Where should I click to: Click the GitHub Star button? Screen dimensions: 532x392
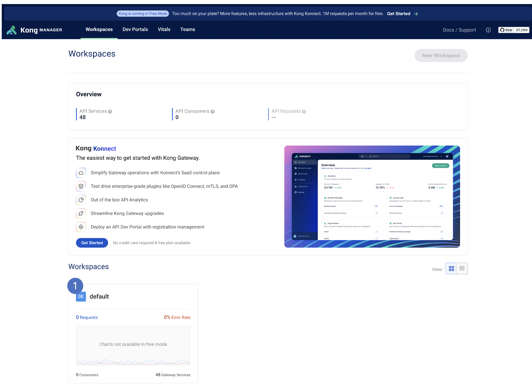point(506,30)
